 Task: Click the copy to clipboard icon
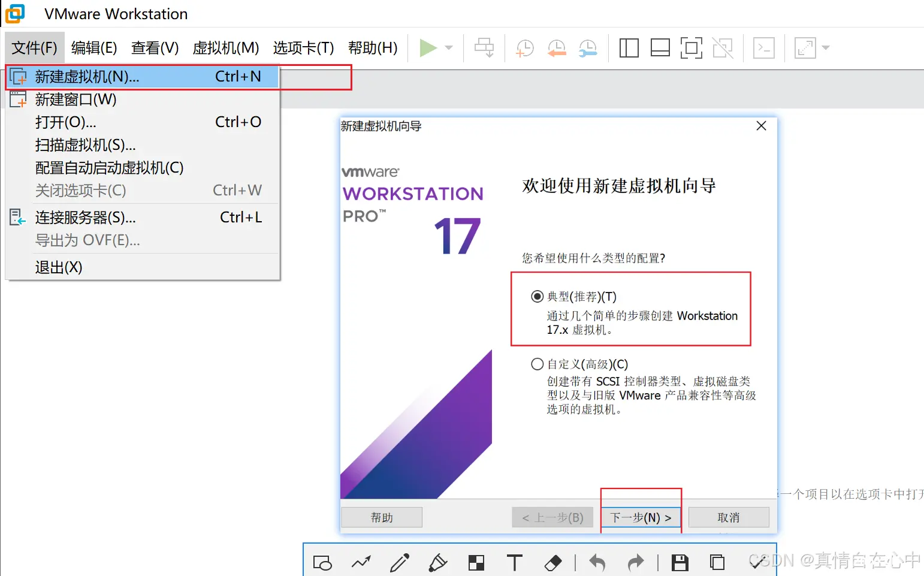pos(717,563)
